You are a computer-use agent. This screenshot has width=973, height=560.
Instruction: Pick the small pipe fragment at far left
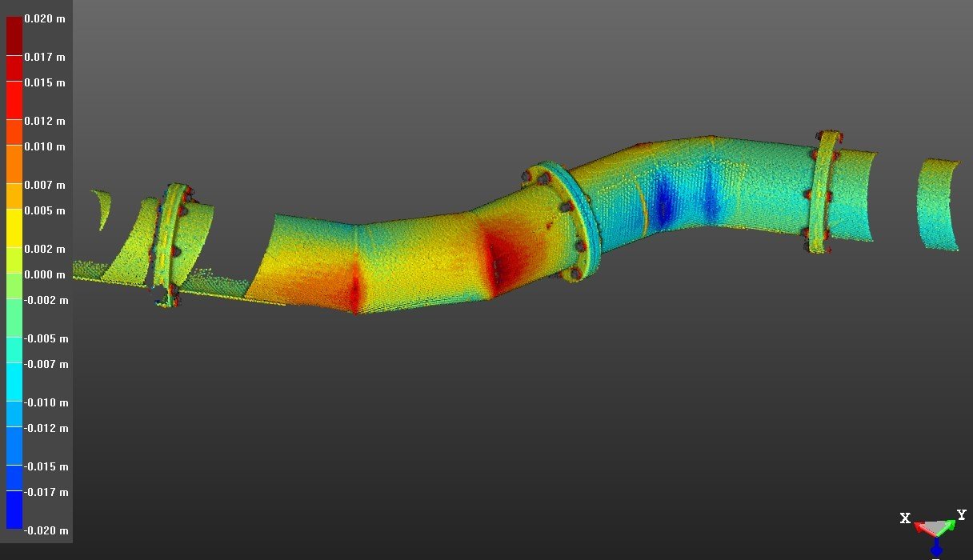point(101,209)
